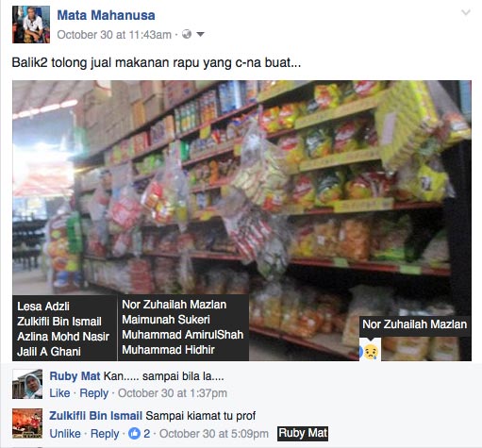Open the grocery shelf photo
482x448 pixels.
click(x=241, y=220)
